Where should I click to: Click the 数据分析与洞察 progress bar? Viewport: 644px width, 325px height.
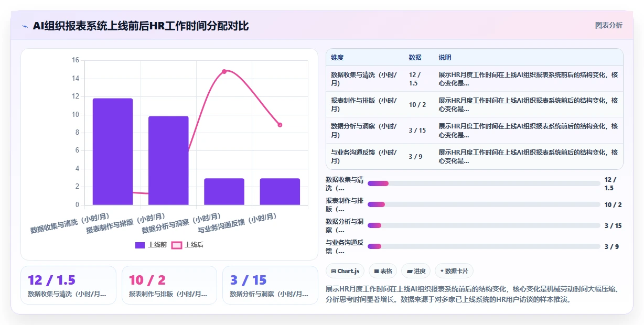pyautogui.click(x=484, y=225)
